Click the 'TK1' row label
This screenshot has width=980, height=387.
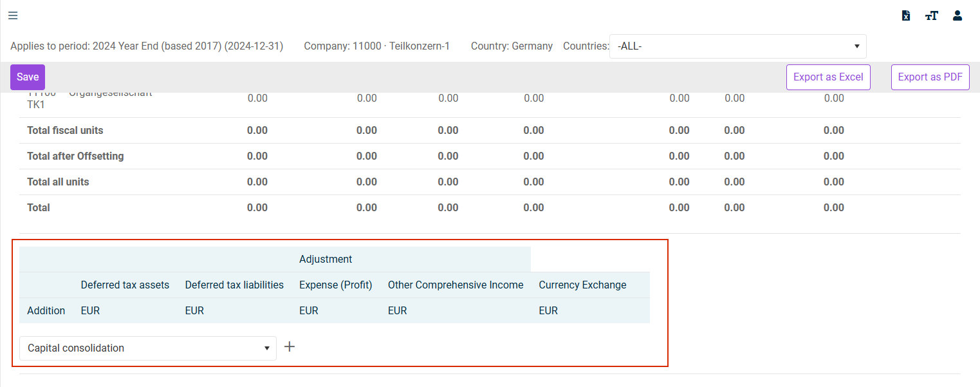[36, 105]
